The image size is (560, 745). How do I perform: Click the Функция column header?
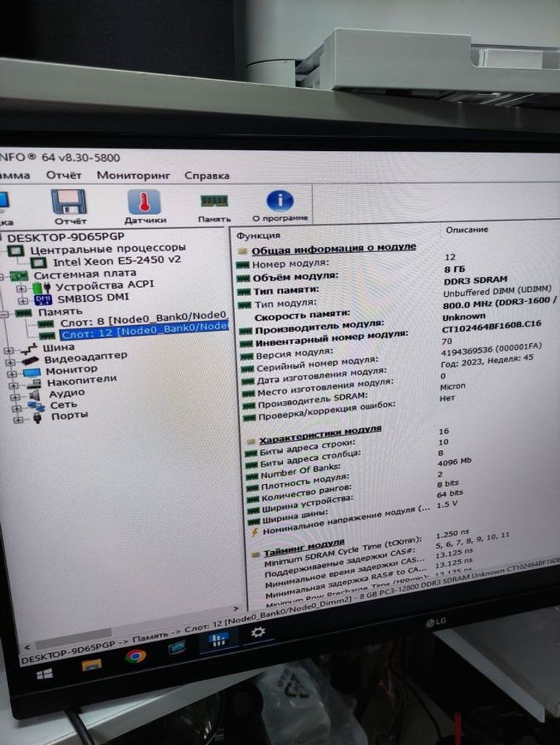coord(258,235)
